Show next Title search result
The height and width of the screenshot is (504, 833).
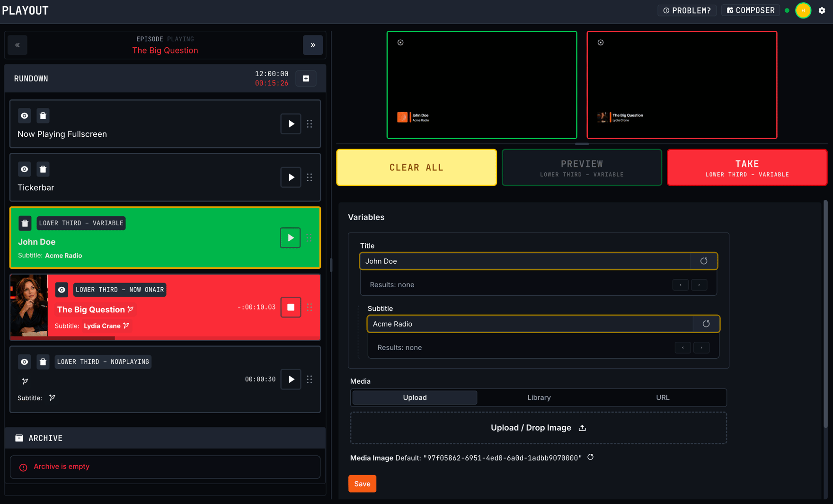[x=699, y=285]
